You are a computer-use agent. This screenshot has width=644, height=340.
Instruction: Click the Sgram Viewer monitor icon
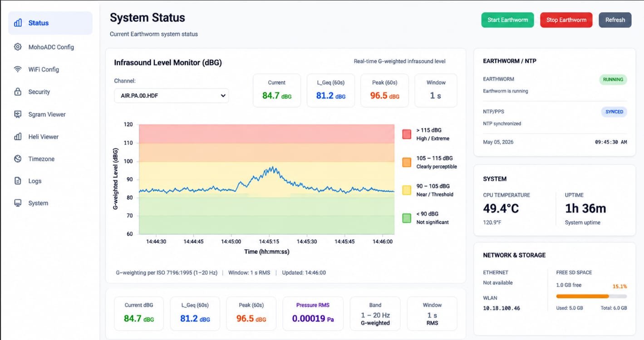pos(18,114)
